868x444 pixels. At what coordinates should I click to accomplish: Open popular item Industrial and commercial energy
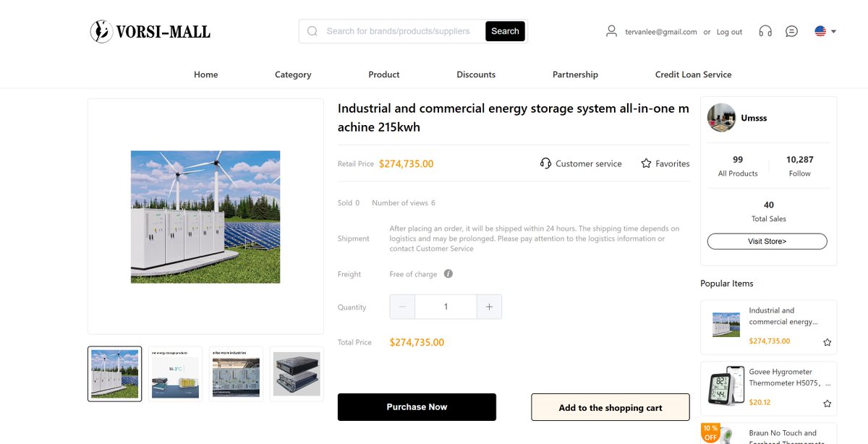pyautogui.click(x=782, y=316)
